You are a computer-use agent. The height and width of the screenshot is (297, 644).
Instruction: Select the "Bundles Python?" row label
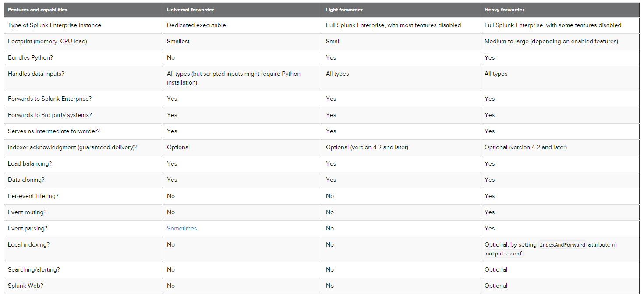[x=30, y=57]
